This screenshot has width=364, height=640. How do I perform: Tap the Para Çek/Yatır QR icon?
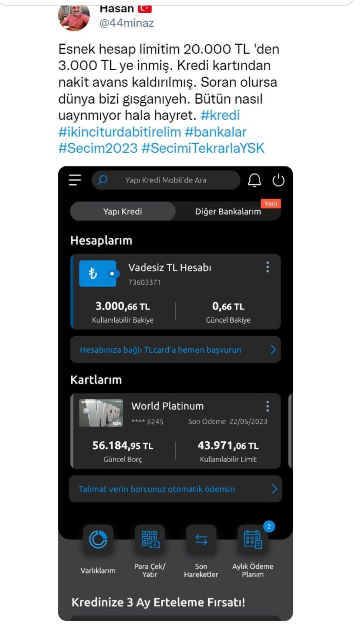[150, 539]
